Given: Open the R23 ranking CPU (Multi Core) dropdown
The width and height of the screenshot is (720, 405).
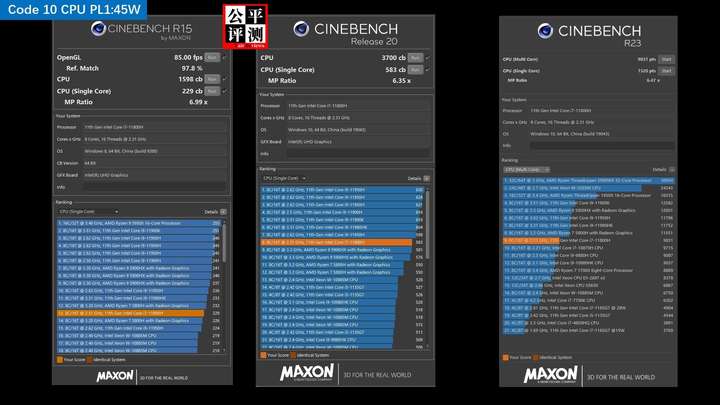Looking at the screenshot, I should 527,169.
